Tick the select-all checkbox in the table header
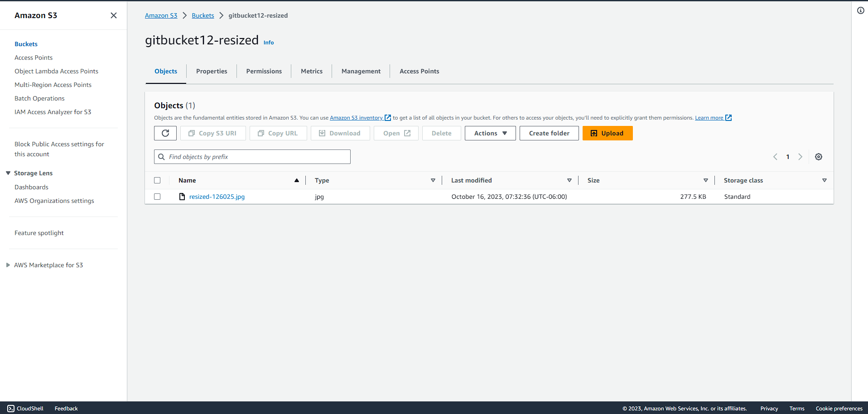 (x=157, y=180)
